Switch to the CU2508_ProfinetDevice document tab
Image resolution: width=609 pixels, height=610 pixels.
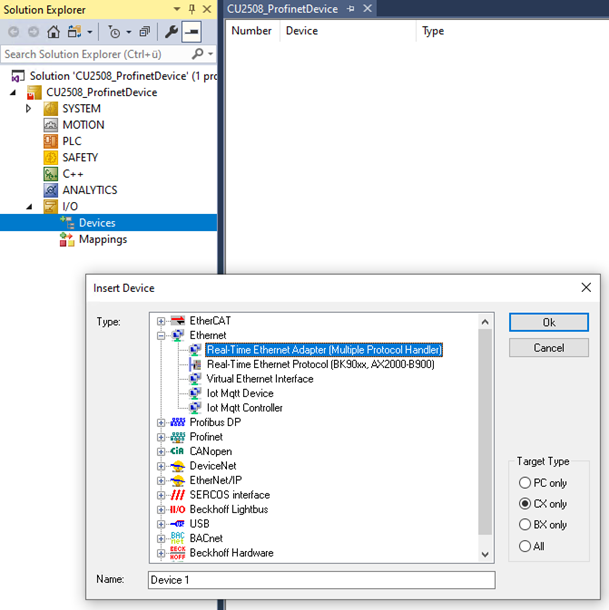tap(283, 9)
